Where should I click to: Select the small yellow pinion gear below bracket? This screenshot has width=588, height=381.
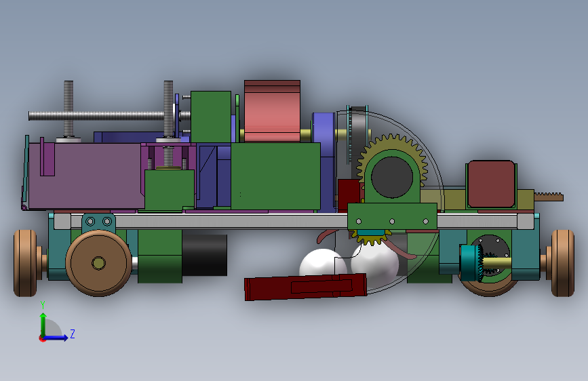tap(370, 238)
